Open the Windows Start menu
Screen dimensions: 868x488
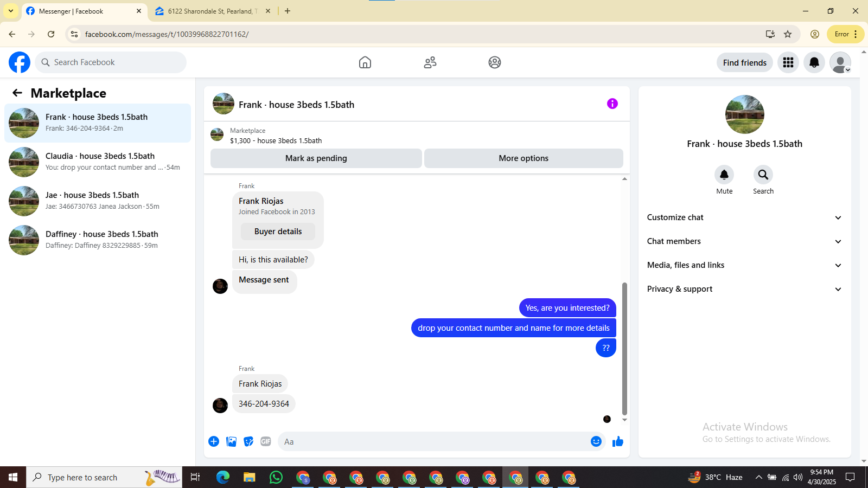click(13, 477)
